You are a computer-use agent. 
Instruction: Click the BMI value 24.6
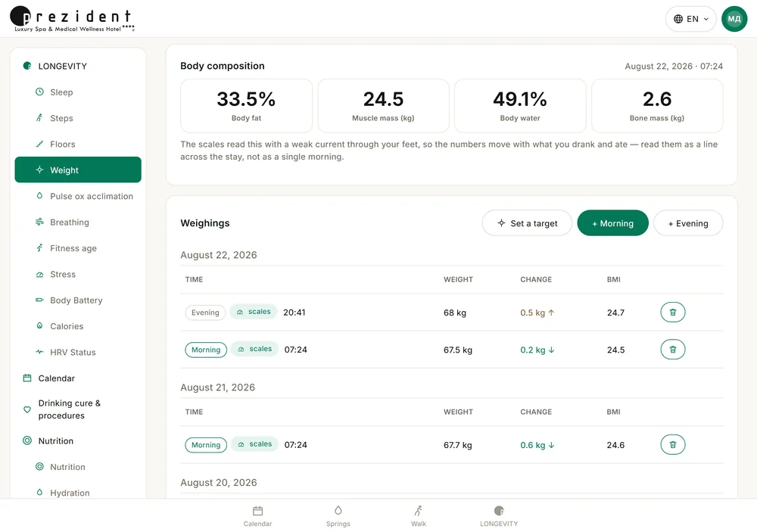point(615,445)
